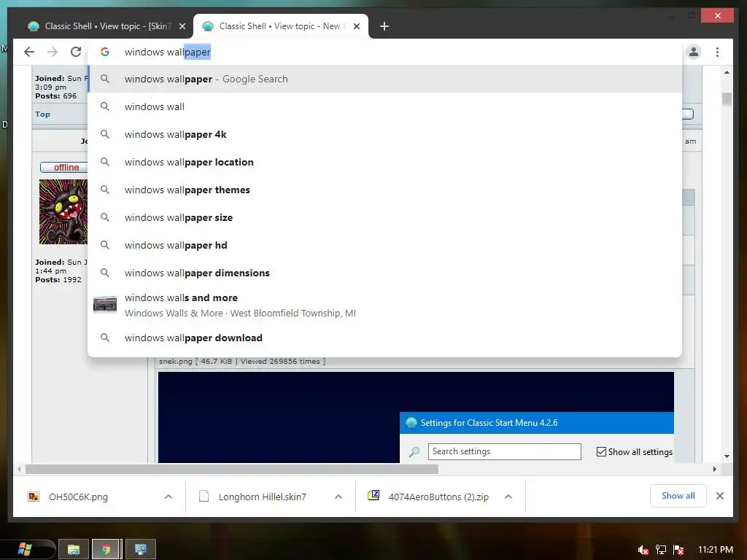The height and width of the screenshot is (560, 747).
Task: Open the Windows Start button
Action: coord(24,549)
